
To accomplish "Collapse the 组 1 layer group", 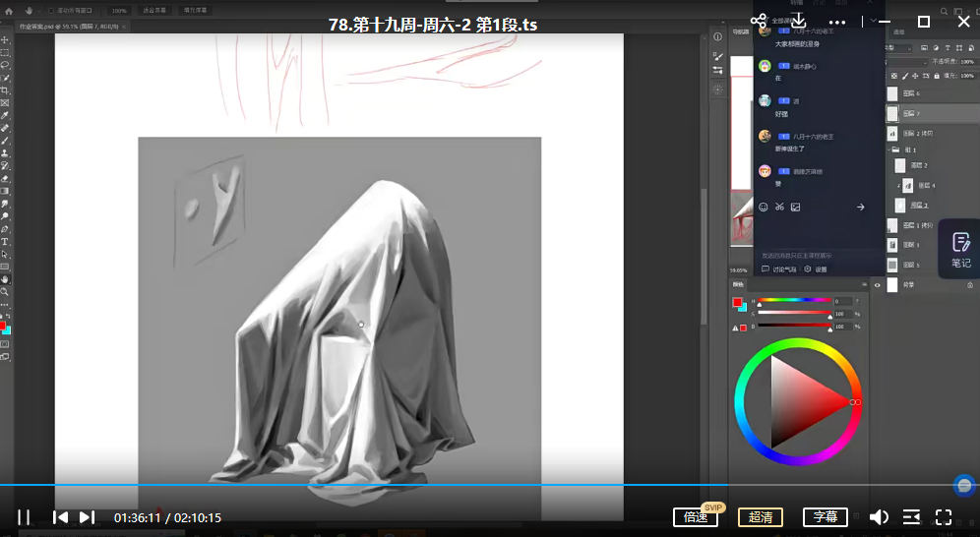I will pyautogui.click(x=888, y=149).
